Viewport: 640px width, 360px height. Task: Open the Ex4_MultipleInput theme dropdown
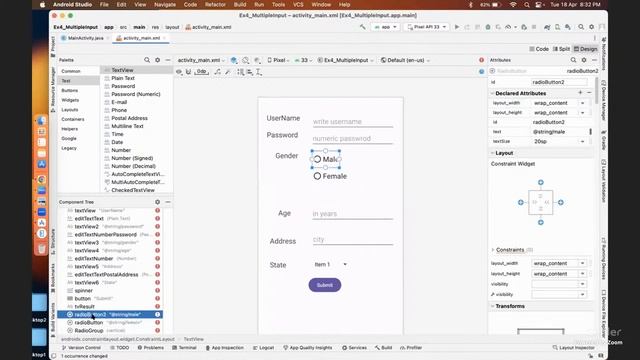point(345,60)
